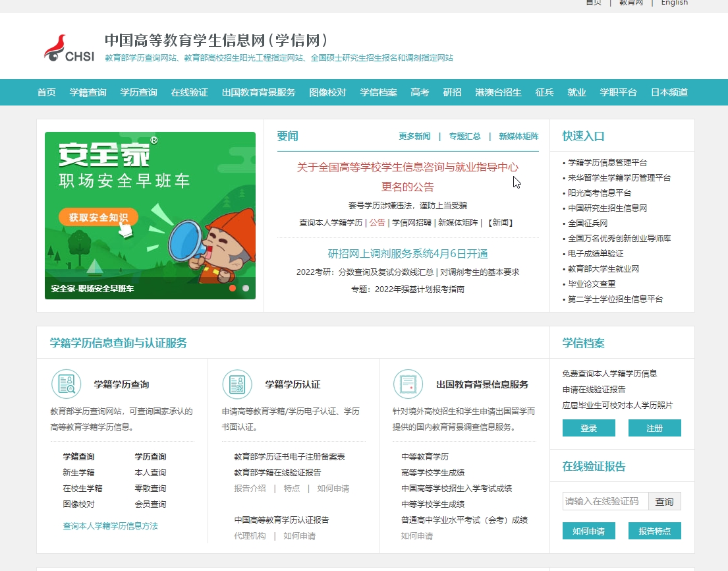728x571 pixels.
Task: Open 学信档案 in the navigation bar
Action: [378, 92]
